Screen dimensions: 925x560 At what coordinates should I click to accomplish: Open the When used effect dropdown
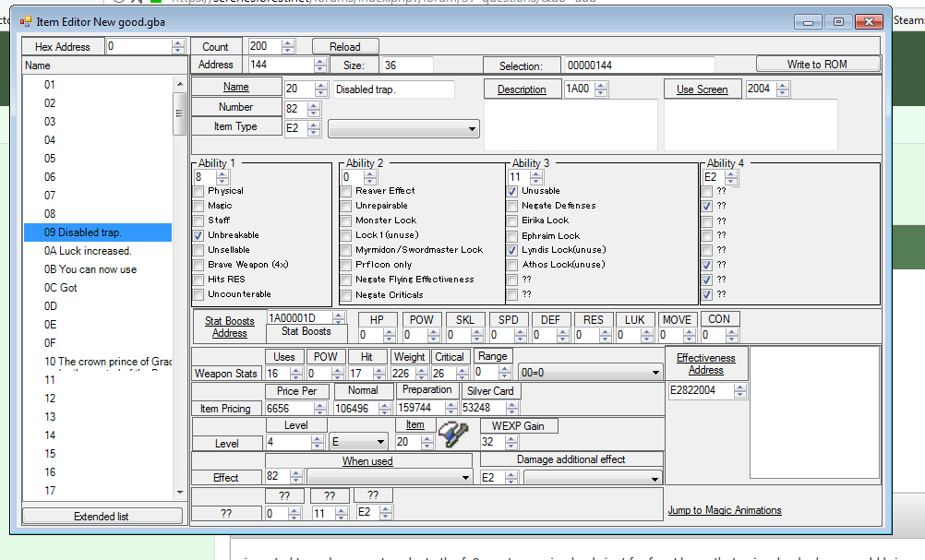389,478
